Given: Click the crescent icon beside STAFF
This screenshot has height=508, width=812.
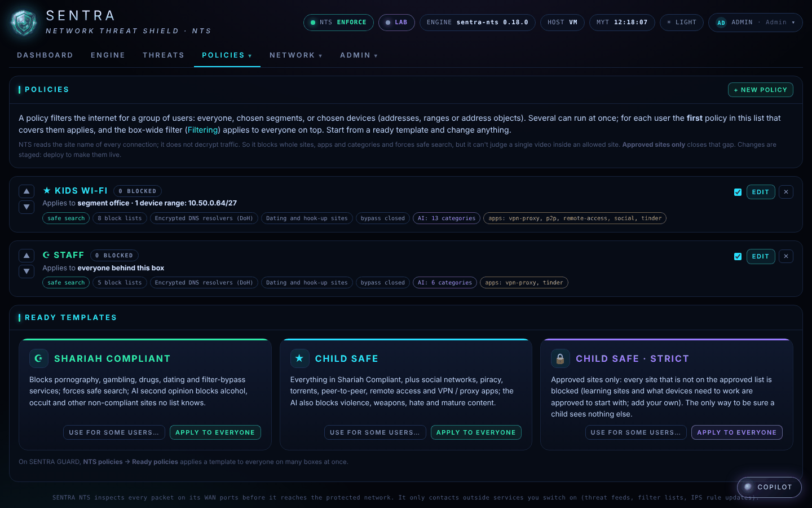Looking at the screenshot, I should click(46, 255).
